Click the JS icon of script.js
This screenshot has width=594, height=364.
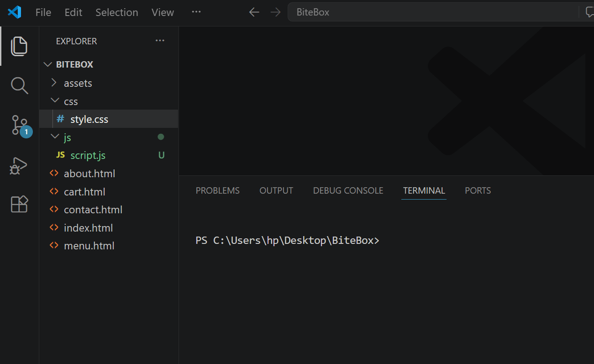point(60,155)
